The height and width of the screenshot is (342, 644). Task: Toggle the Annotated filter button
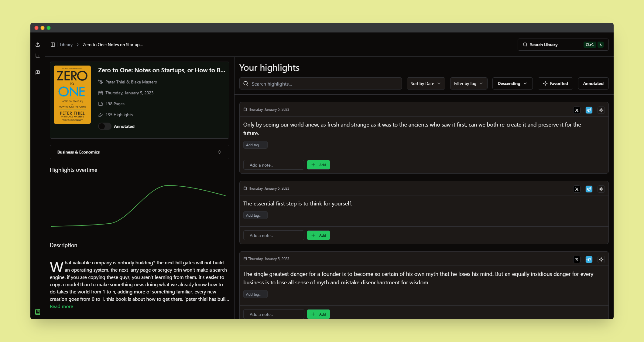(x=593, y=83)
